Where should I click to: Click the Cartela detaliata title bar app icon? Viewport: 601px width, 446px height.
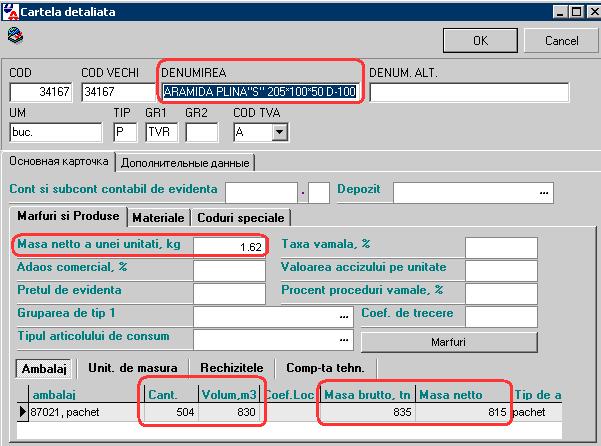pos(10,11)
